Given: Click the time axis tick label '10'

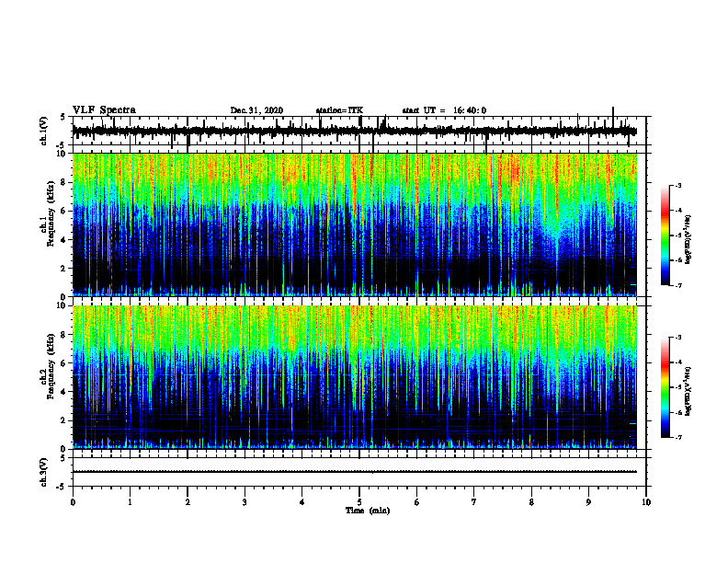Looking at the screenshot, I should click(x=646, y=502).
